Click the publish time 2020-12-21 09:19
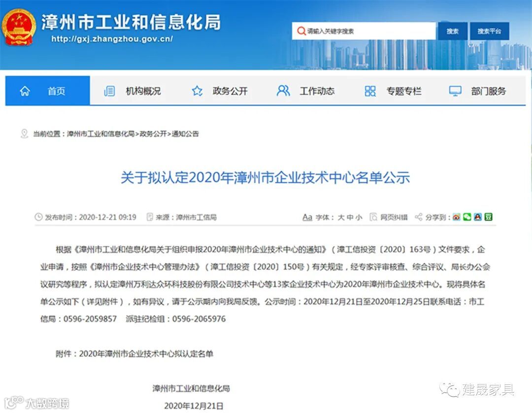Screen dimensions: 532x413 pos(107,218)
